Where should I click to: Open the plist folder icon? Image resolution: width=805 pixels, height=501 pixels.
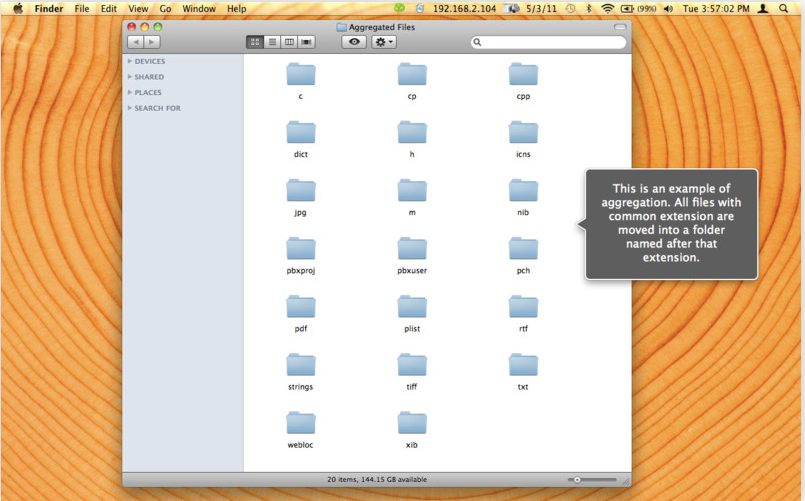point(412,307)
